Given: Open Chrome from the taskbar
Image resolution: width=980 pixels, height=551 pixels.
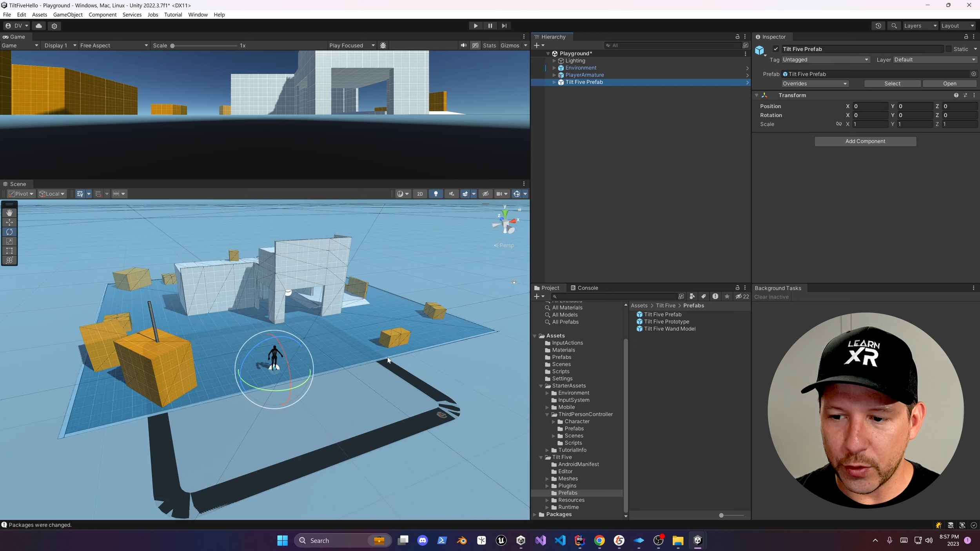Looking at the screenshot, I should pyautogui.click(x=599, y=540).
